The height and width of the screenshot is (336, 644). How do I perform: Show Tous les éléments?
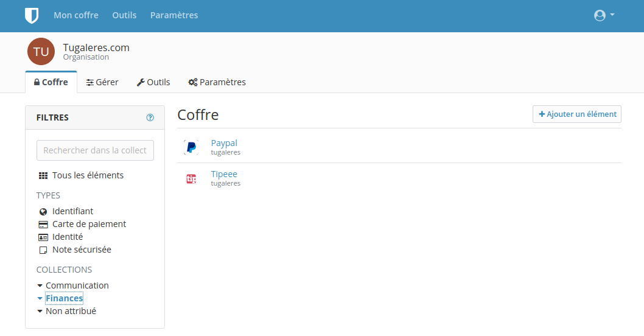click(88, 175)
